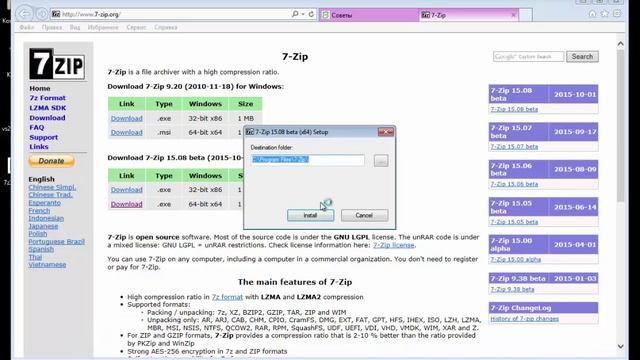Click the 7-Zip logo image
The image size is (640, 360).
(57, 64)
